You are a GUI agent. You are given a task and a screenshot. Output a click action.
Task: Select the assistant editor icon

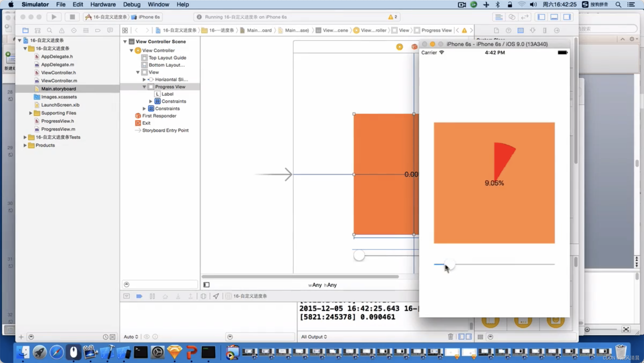[512, 17]
